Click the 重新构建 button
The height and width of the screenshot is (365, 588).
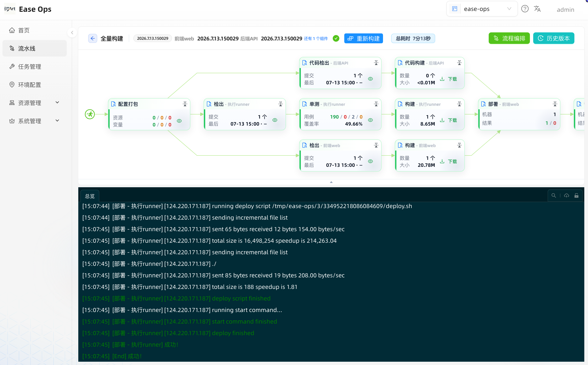[x=363, y=38]
